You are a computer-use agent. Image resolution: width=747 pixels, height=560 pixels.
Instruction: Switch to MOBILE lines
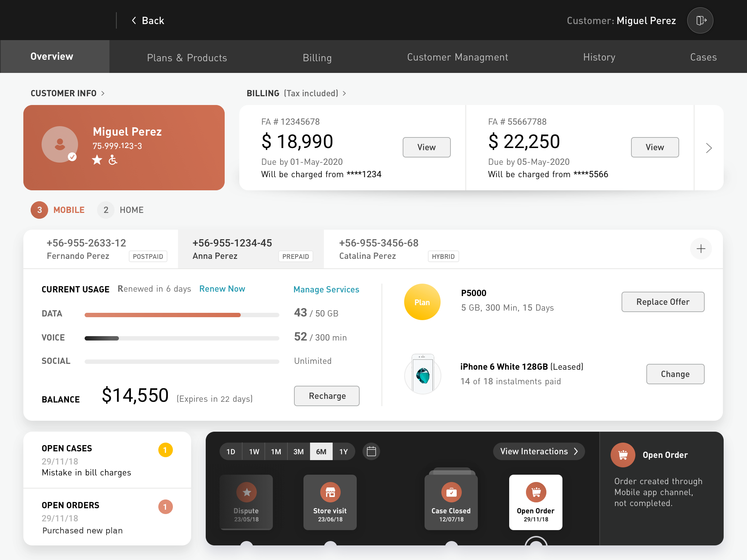pos(69,210)
